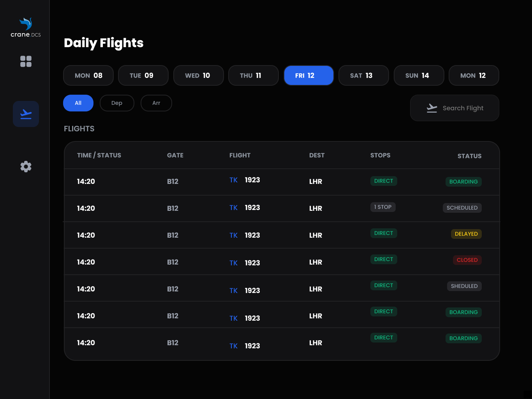The width and height of the screenshot is (532, 399).
Task: Select the SAT 13 date tab
Action: (x=364, y=75)
